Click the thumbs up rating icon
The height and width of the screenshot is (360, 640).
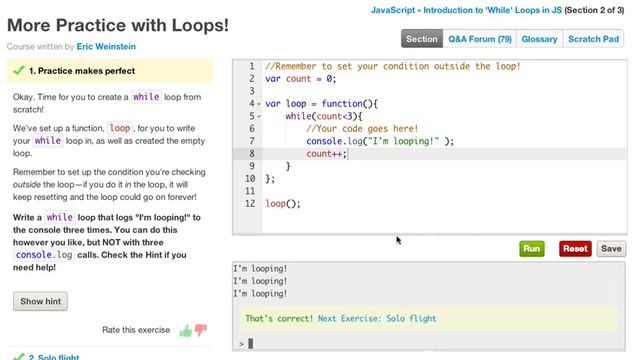point(186,331)
